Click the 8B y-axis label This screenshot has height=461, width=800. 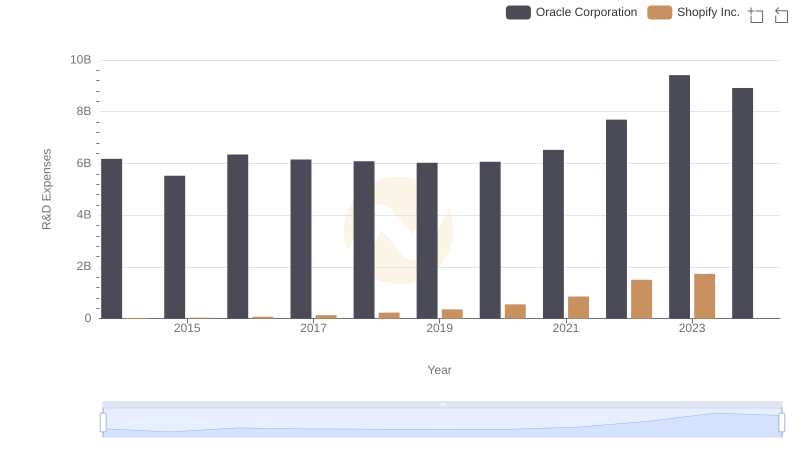coord(84,111)
